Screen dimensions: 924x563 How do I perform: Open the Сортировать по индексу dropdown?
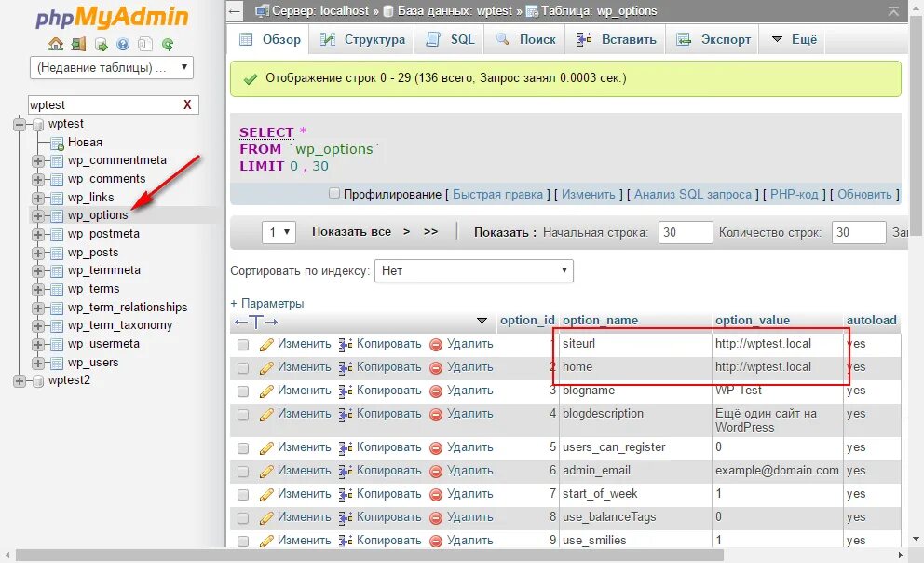point(474,270)
